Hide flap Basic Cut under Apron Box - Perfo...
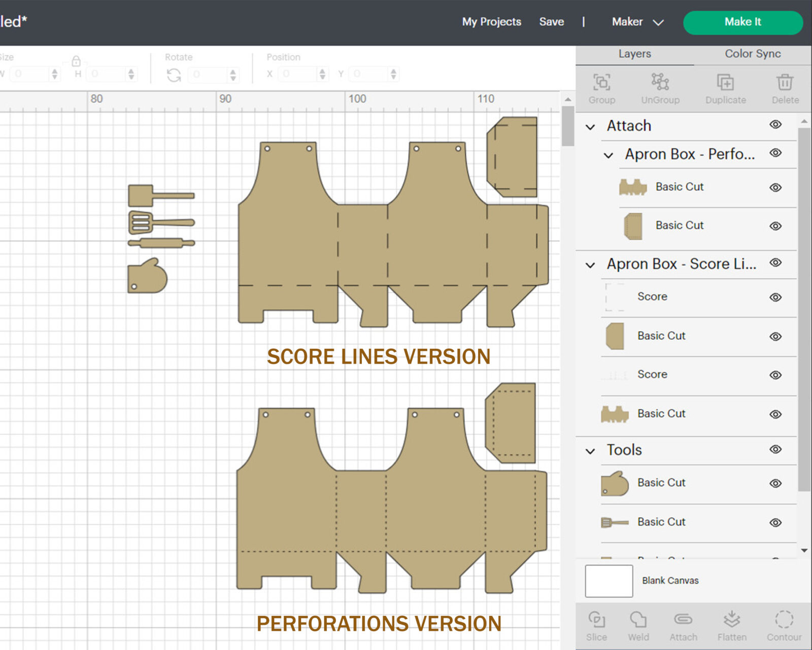The width and height of the screenshot is (812, 650). [x=775, y=226]
